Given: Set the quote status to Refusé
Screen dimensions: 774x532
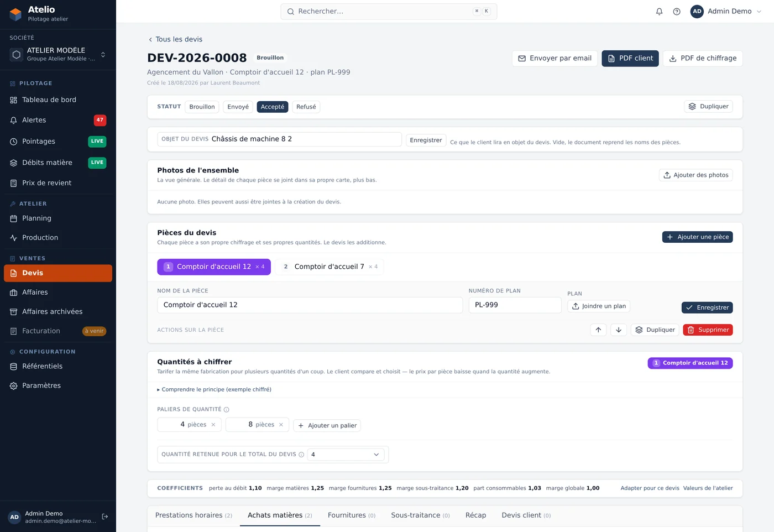Looking at the screenshot, I should (306, 107).
